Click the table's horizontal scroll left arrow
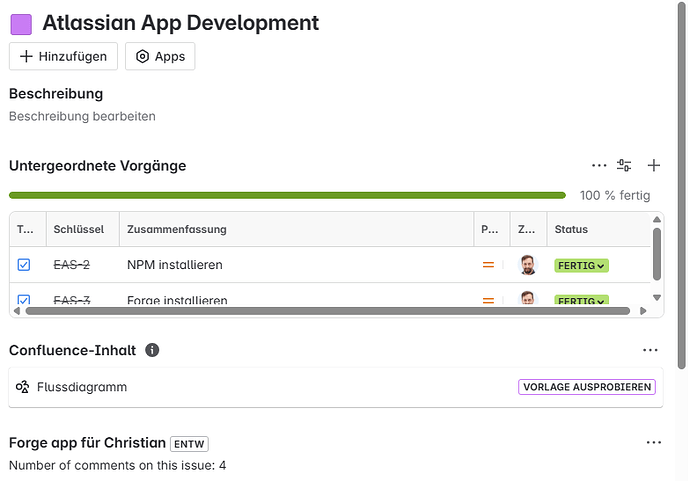Viewport: 690px width, 481px height. 17,311
